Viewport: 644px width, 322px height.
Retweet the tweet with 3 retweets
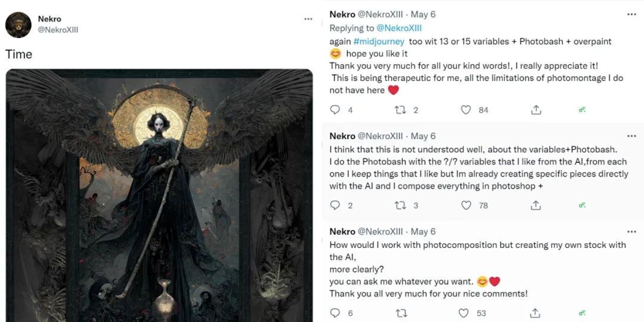pos(402,205)
